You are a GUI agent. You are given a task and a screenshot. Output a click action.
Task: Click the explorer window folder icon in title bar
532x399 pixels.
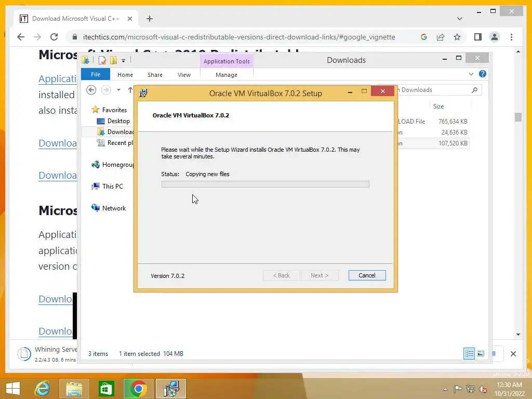click(86, 60)
